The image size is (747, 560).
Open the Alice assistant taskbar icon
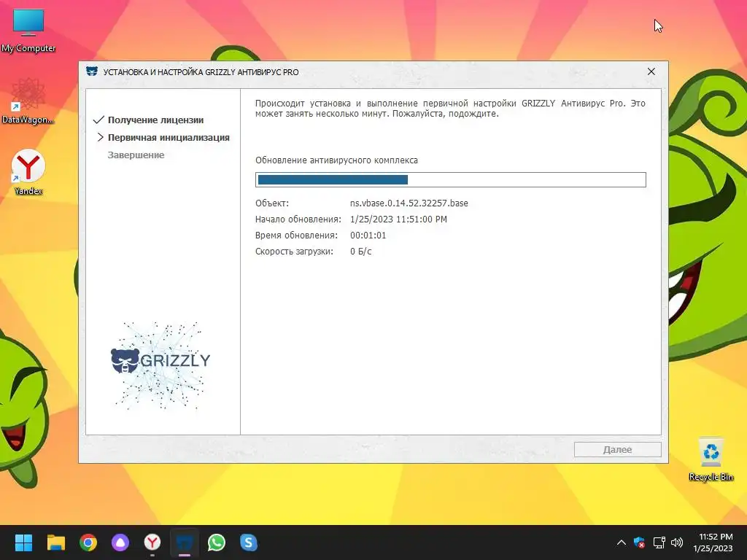[120, 542]
